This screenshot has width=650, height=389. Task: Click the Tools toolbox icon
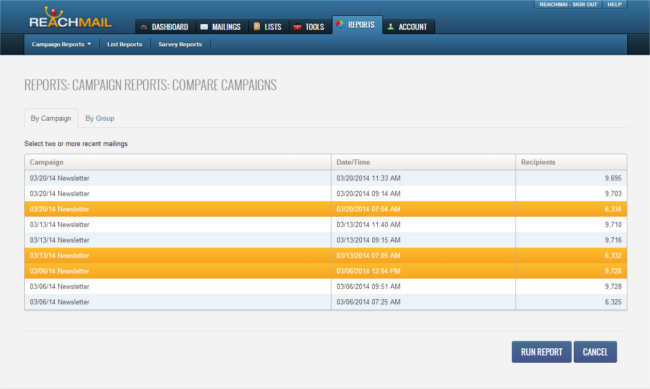tap(297, 27)
